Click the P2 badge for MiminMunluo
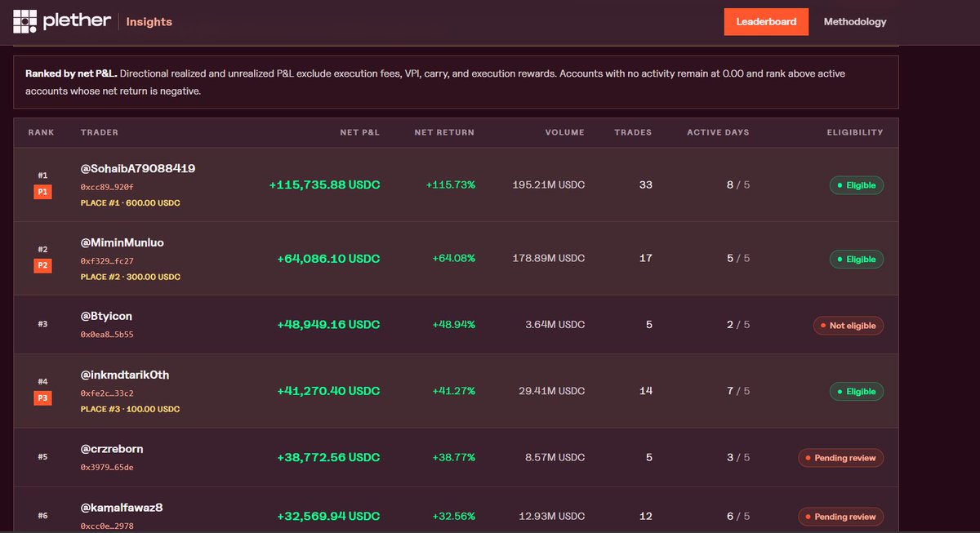Screen dimensions: 980x533 tap(42, 265)
